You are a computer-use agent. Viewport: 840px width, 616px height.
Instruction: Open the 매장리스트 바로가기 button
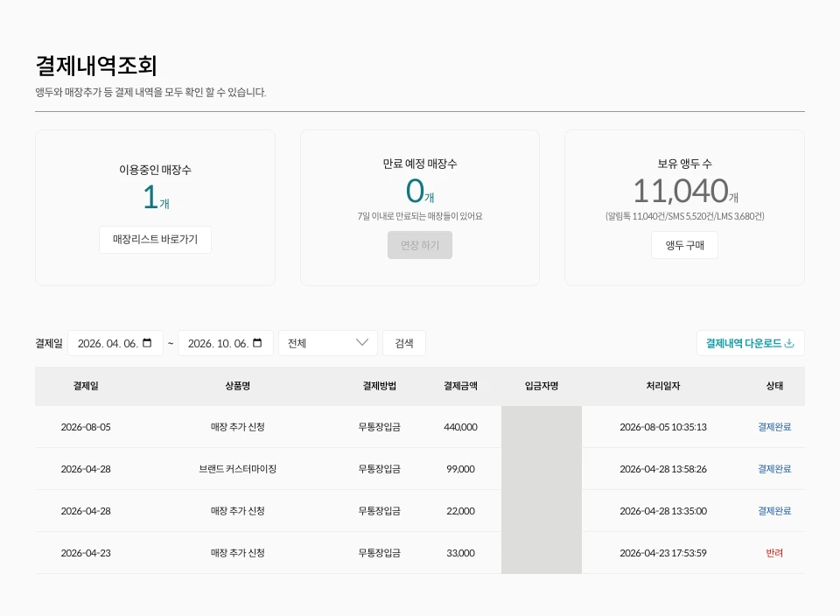coord(156,240)
